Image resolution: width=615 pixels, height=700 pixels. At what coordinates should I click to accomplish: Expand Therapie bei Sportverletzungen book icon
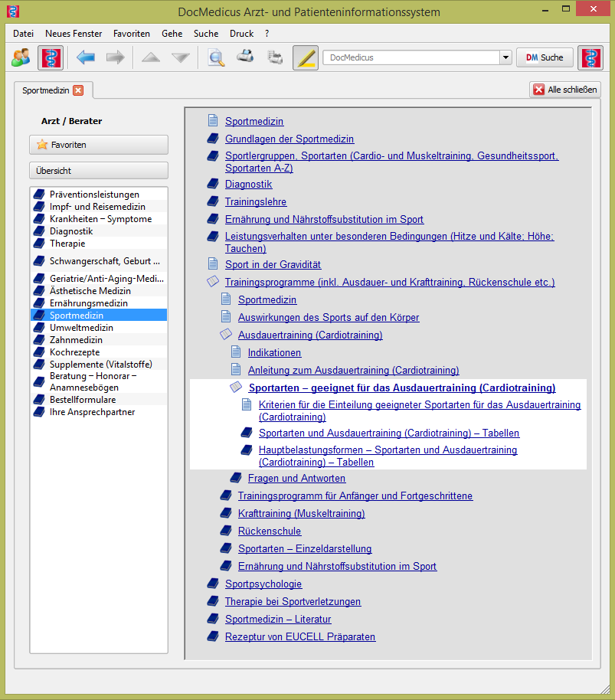point(213,601)
